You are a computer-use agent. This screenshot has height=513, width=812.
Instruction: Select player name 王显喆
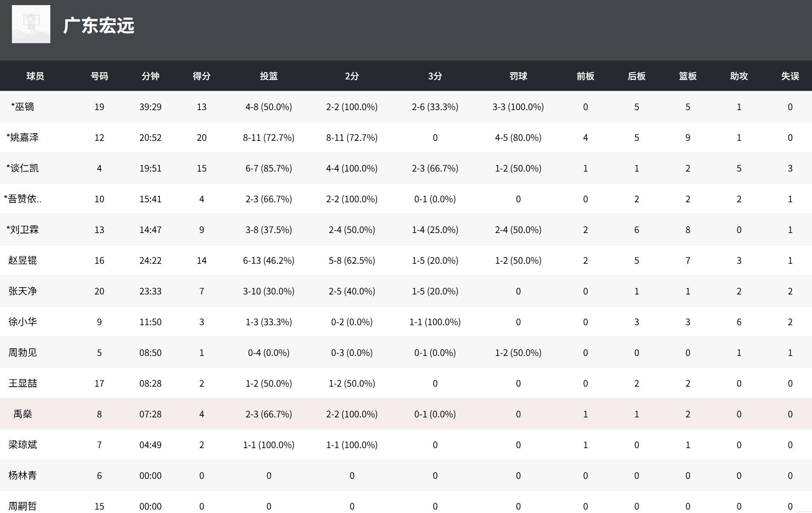[23, 383]
